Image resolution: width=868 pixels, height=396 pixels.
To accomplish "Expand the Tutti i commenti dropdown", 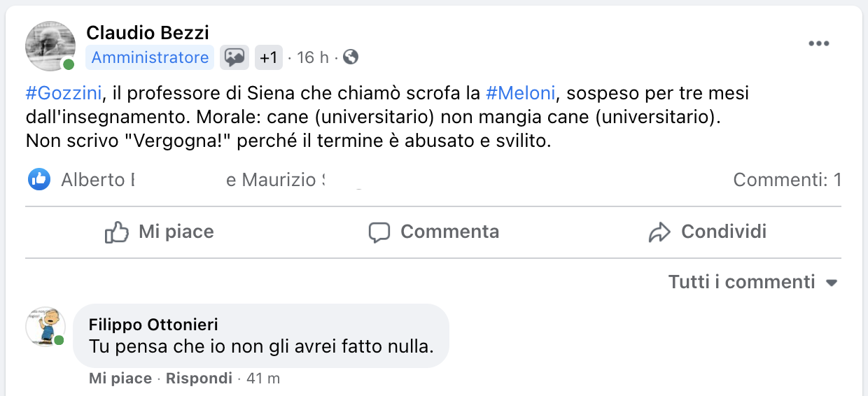I will click(x=753, y=283).
